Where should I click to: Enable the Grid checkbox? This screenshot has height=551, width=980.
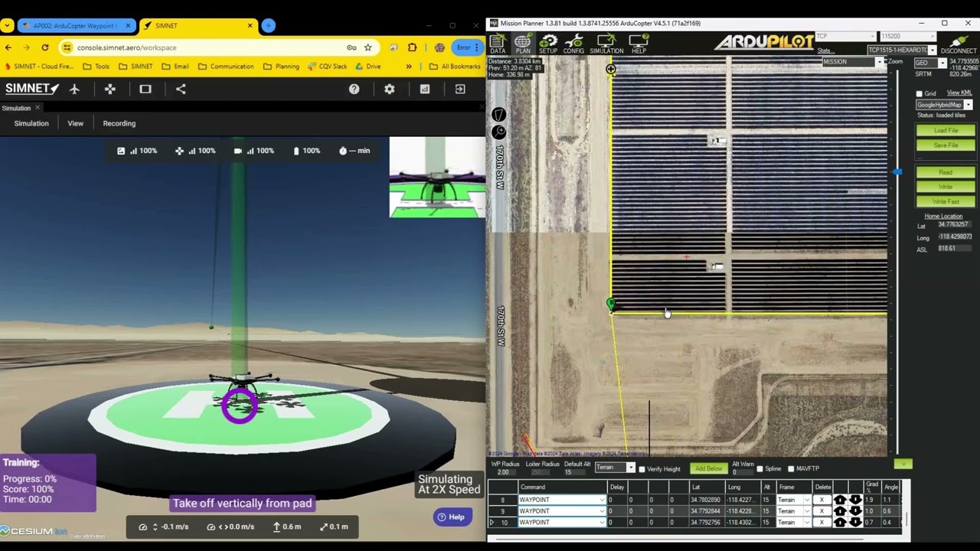point(920,94)
